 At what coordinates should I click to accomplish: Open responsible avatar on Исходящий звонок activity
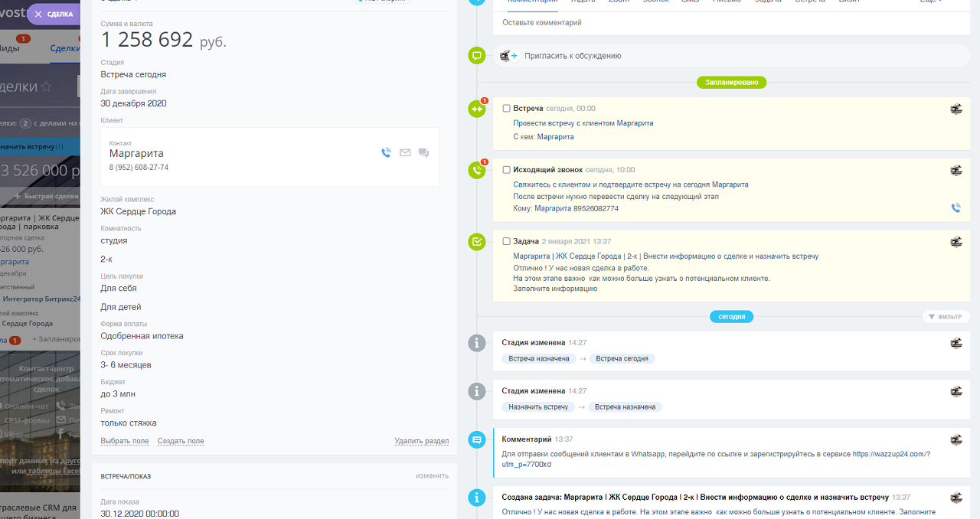[956, 170]
